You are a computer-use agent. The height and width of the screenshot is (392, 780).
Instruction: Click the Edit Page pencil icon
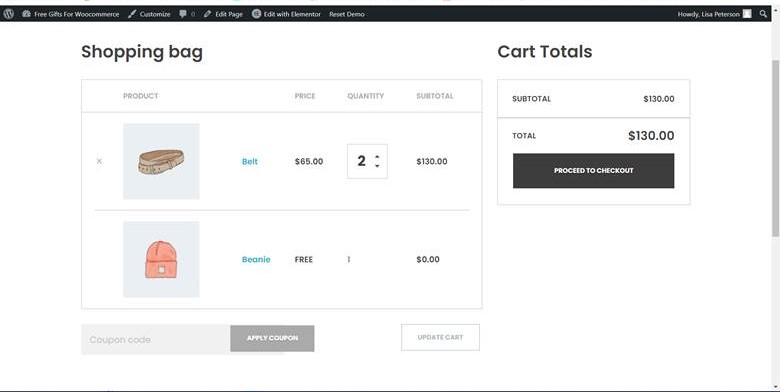coord(207,14)
